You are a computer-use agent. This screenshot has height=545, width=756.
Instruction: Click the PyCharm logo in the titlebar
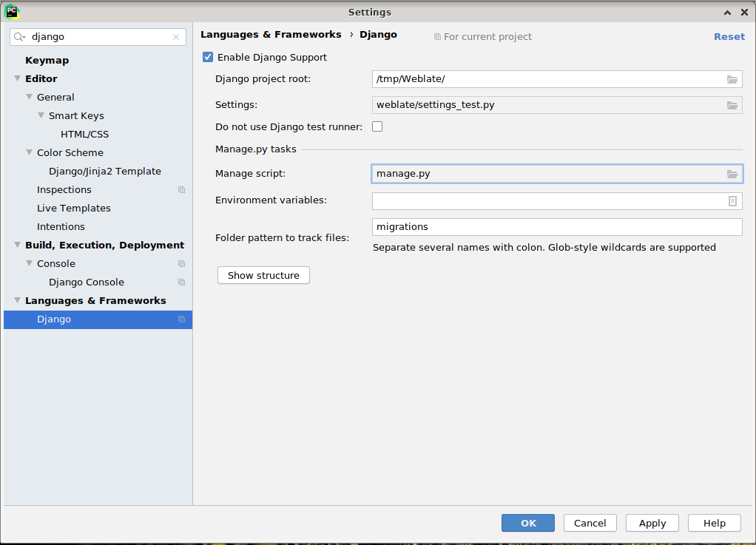coord(12,12)
